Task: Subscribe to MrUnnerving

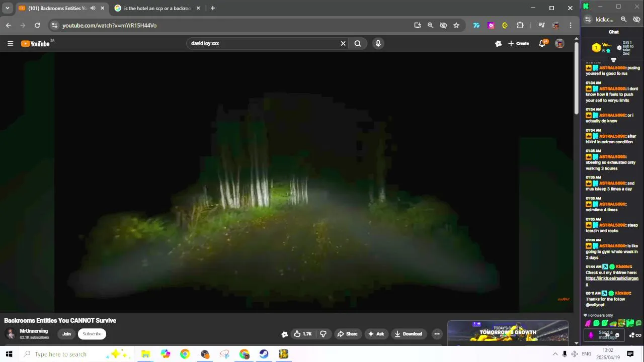Action: 92,334
